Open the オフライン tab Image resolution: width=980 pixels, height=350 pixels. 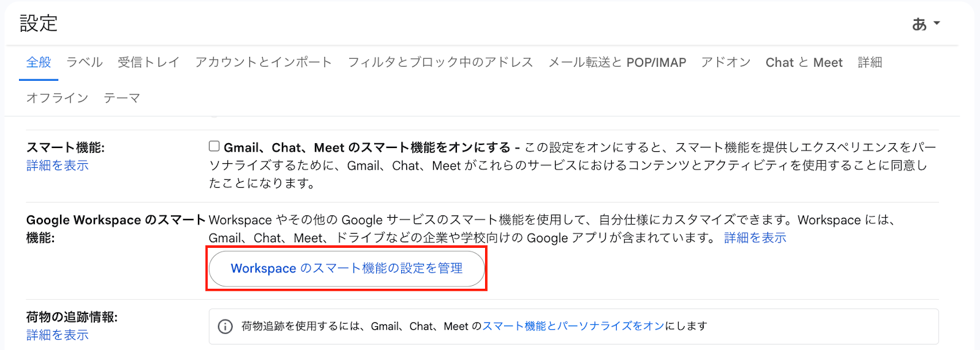[x=58, y=98]
